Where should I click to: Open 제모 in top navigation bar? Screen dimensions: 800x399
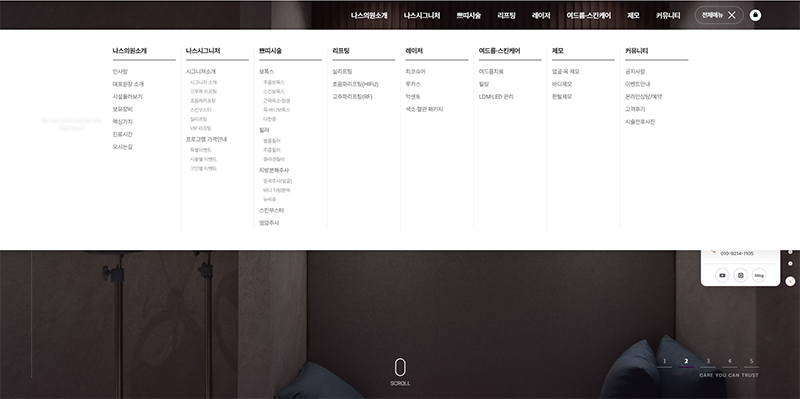click(633, 16)
